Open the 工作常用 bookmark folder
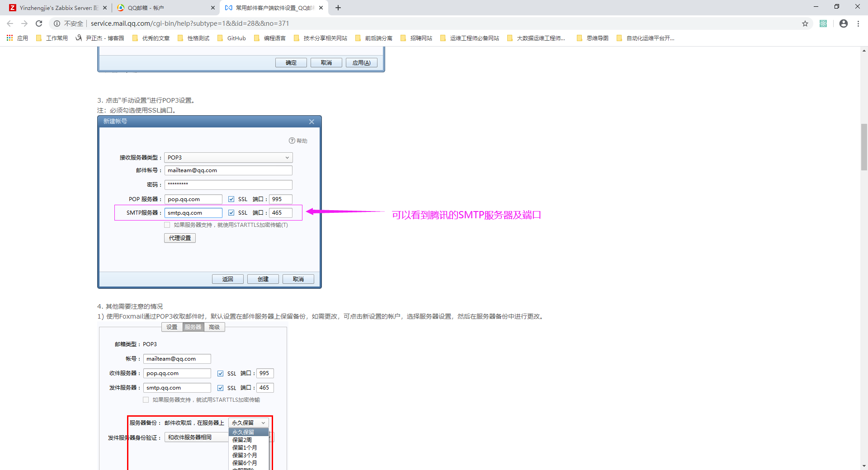868x470 pixels. click(x=52, y=38)
